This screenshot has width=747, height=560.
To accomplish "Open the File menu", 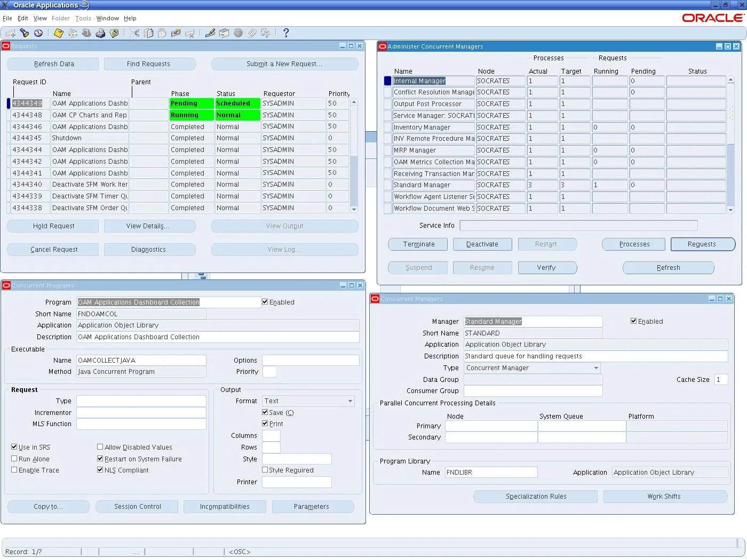I will click(x=7, y=18).
